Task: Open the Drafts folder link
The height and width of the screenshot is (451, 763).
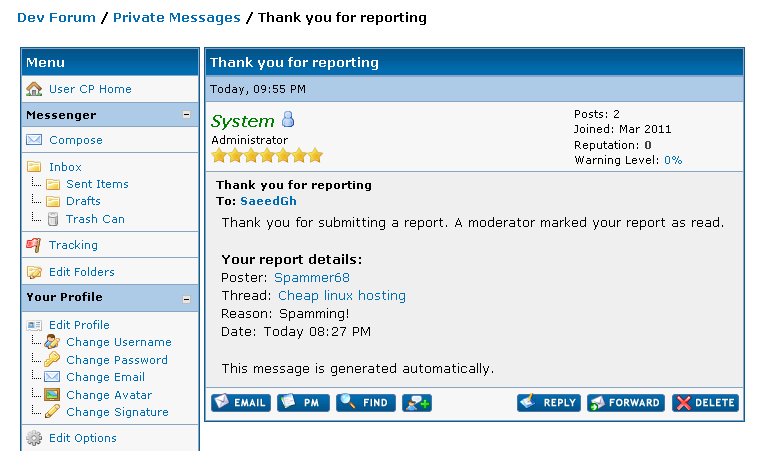Action: point(83,201)
